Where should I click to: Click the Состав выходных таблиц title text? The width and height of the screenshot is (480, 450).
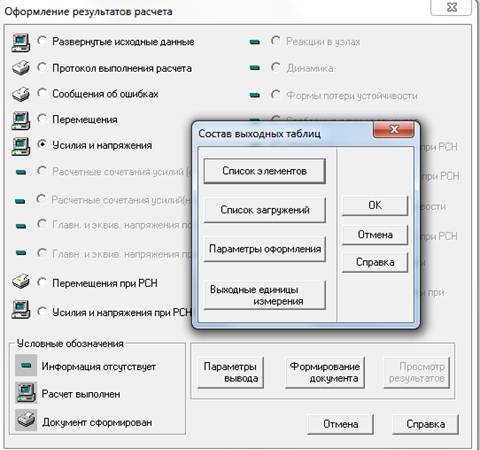(259, 134)
